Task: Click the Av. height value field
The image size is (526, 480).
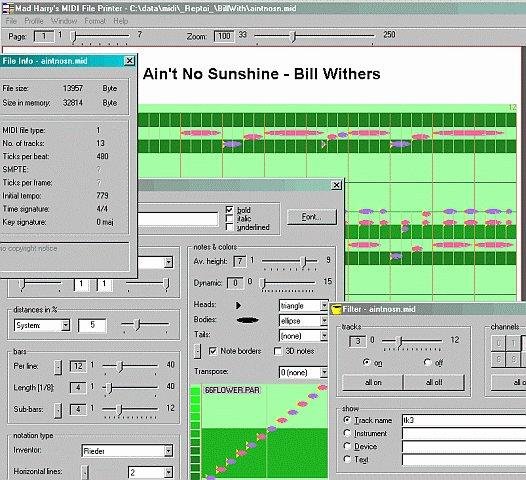Action: 240,261
